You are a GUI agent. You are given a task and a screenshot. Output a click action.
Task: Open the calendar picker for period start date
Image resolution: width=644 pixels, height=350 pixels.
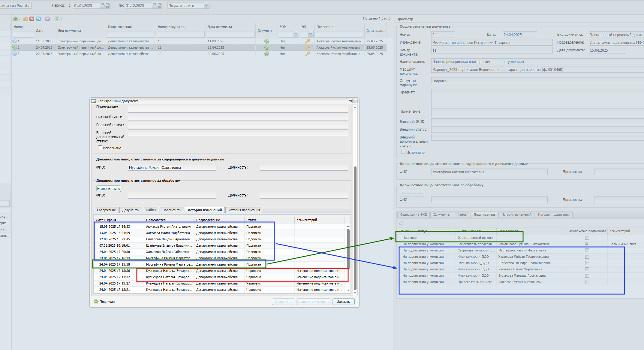click(103, 5)
